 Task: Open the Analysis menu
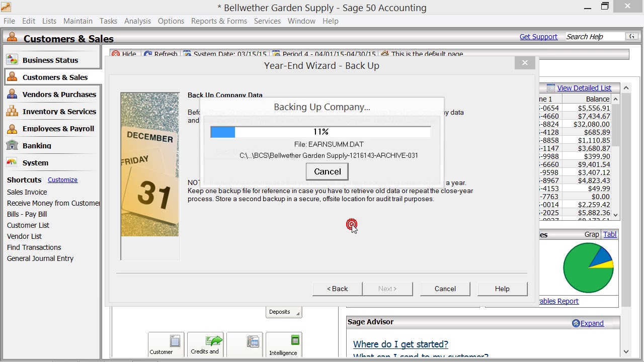[x=137, y=21]
